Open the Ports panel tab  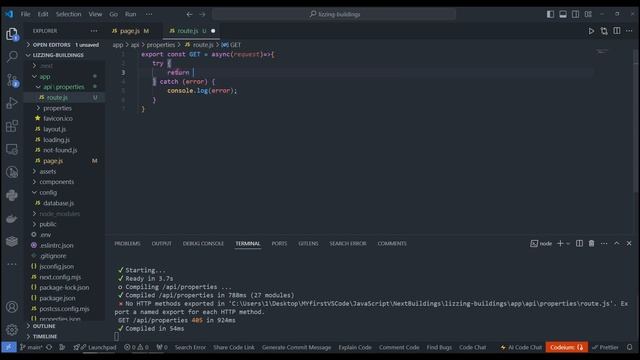279,244
